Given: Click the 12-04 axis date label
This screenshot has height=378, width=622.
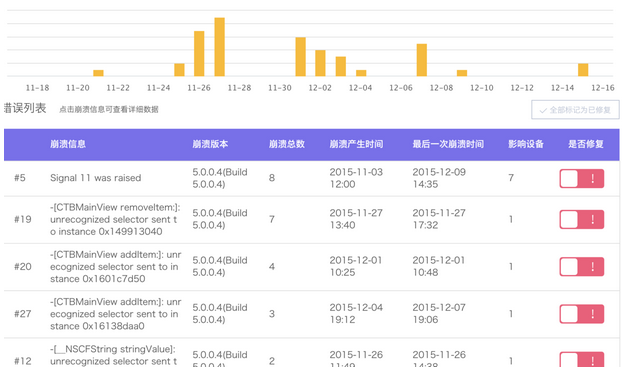Looking at the screenshot, I should click(361, 88).
